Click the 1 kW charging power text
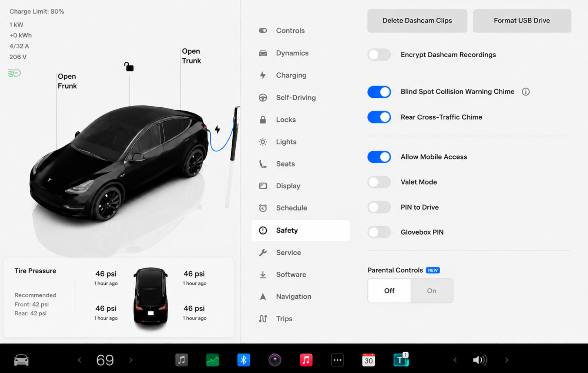Viewport: 588px width, 373px height. (x=16, y=25)
